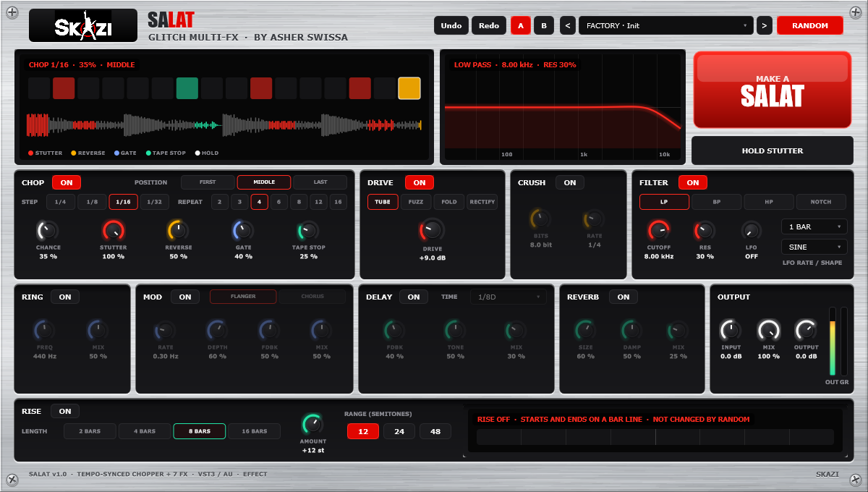This screenshot has height=492, width=868.
Task: Open the FACTORY Init preset dropdown
Action: coord(666,25)
